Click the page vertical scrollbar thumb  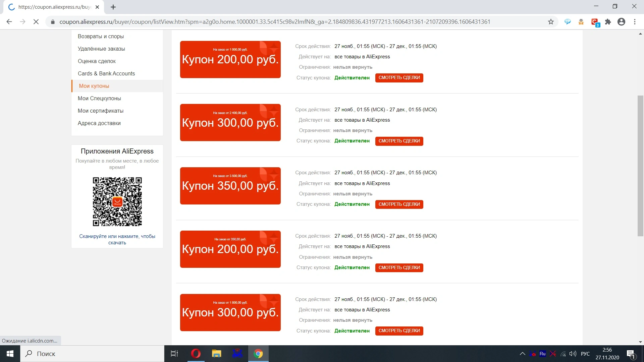640,166
